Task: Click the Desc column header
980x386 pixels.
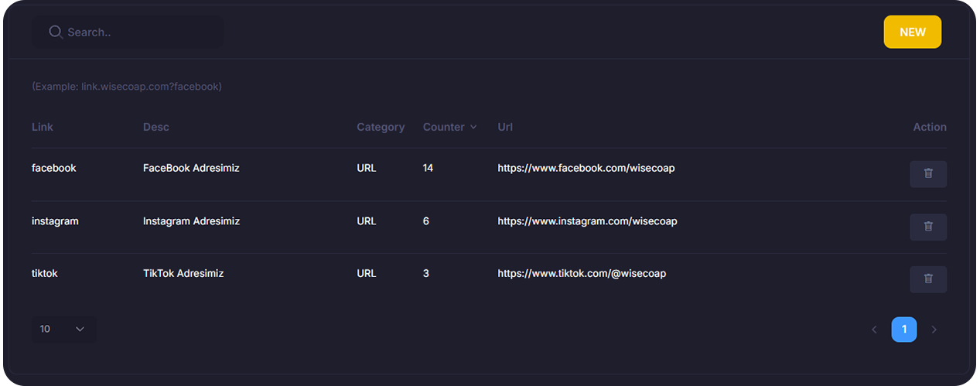Action: [155, 127]
